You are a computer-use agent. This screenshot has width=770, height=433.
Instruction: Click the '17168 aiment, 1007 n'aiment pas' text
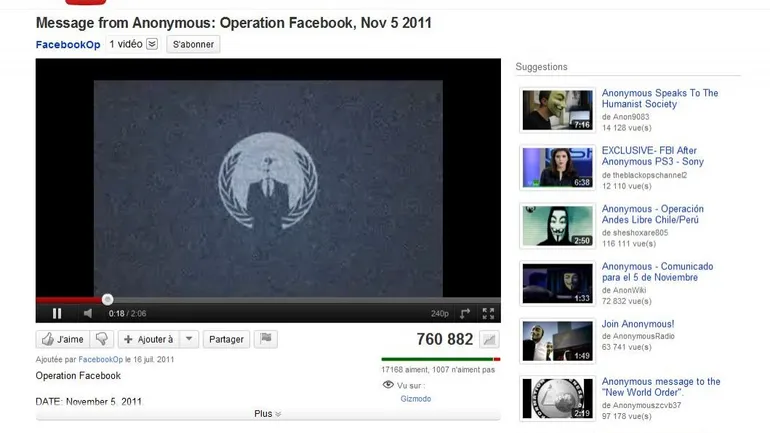[438, 370]
